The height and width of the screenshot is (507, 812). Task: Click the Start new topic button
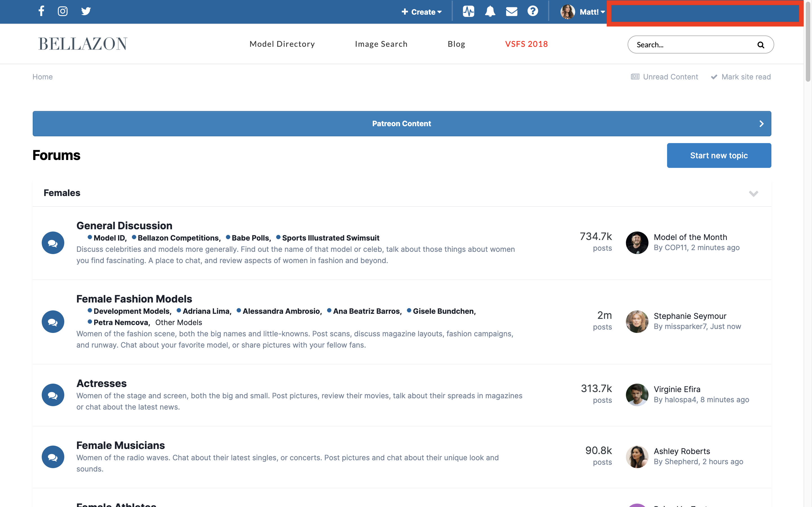[719, 155]
